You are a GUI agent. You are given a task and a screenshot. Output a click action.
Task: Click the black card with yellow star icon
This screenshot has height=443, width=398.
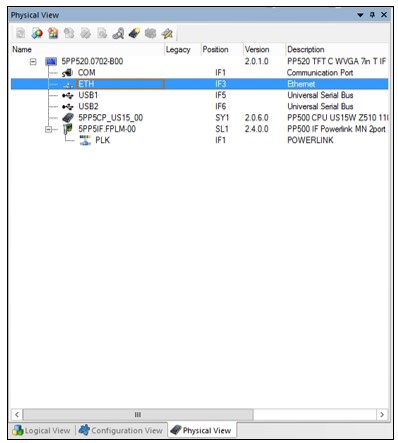tap(134, 33)
